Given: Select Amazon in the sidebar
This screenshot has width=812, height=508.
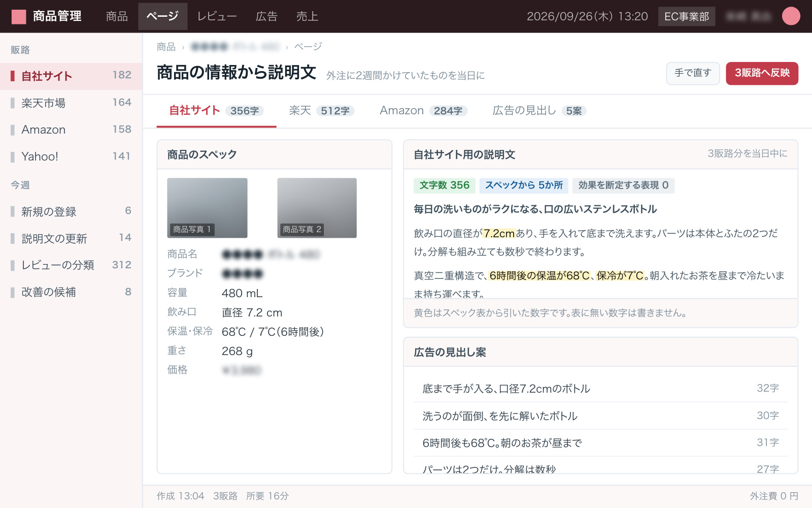Looking at the screenshot, I should [x=71, y=130].
